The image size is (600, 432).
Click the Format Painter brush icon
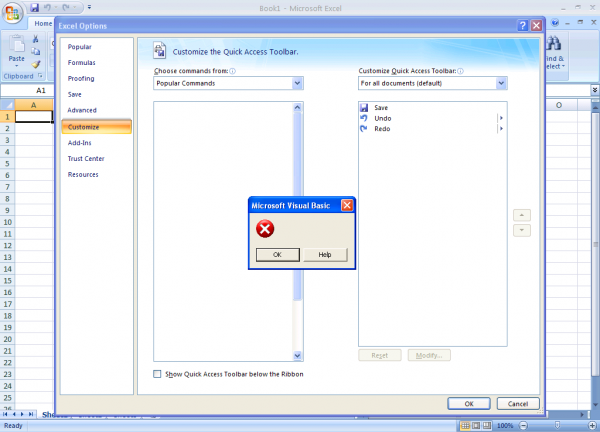[36, 64]
